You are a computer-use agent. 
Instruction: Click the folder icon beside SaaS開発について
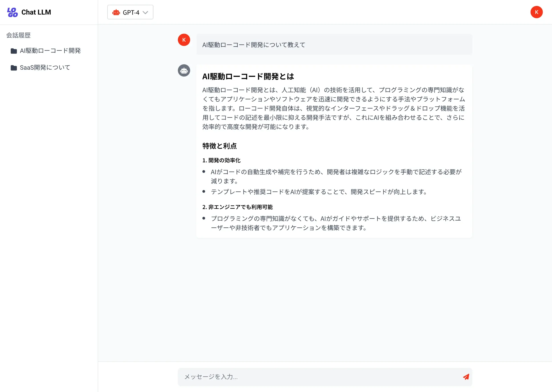[14, 68]
